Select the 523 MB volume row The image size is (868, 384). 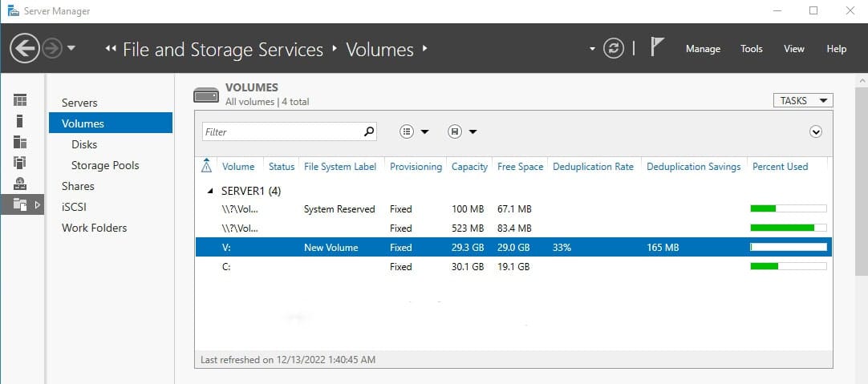513,228
